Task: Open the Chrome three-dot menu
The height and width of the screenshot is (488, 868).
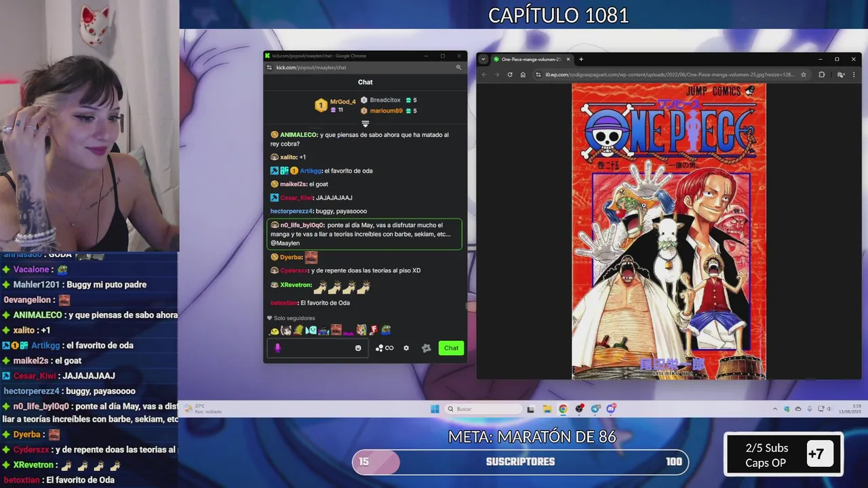Action: coord(854,75)
